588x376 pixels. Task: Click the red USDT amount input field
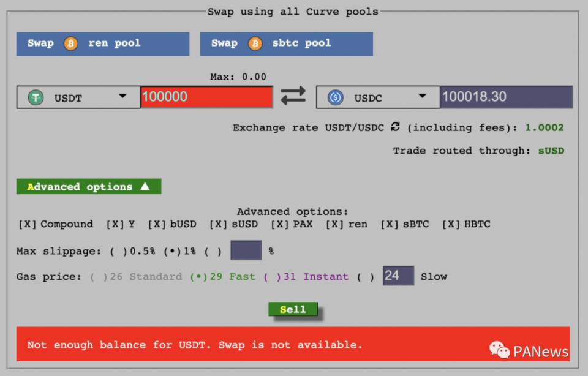[206, 97]
